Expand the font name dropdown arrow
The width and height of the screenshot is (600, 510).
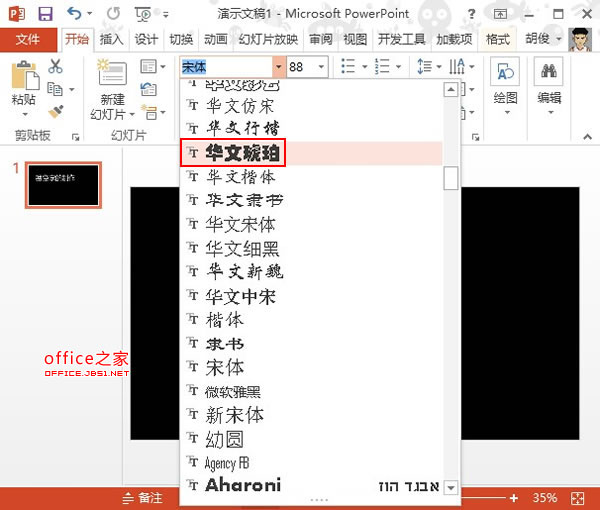pos(279,67)
